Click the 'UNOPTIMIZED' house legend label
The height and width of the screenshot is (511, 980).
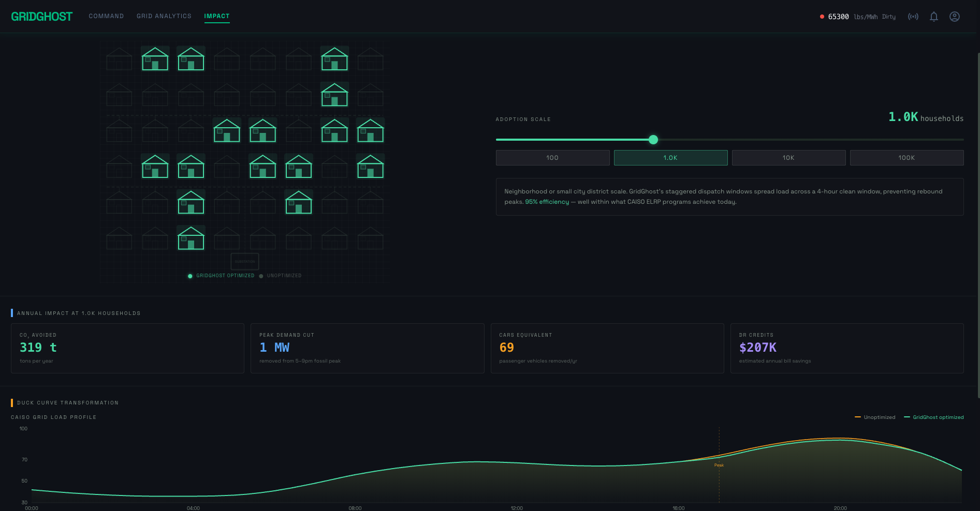(x=284, y=276)
